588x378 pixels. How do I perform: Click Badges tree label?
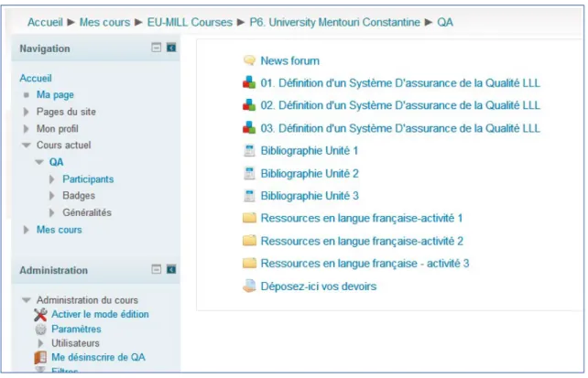79,196
